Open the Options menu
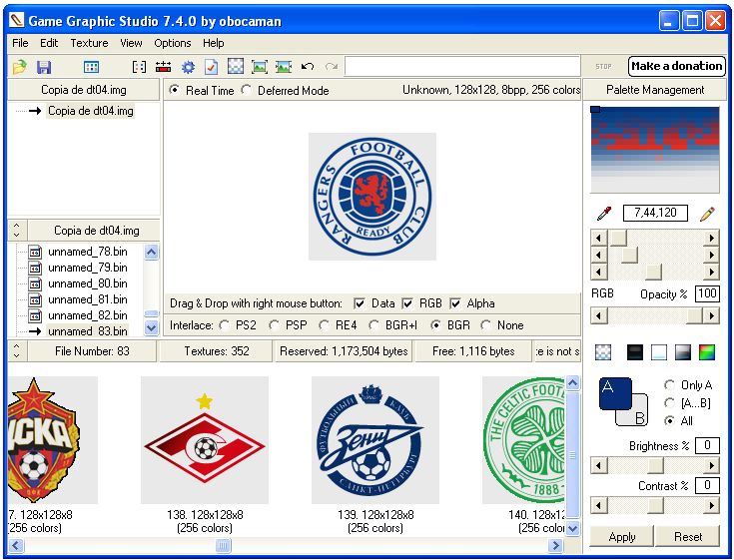The width and height of the screenshot is (734, 560). [x=172, y=43]
